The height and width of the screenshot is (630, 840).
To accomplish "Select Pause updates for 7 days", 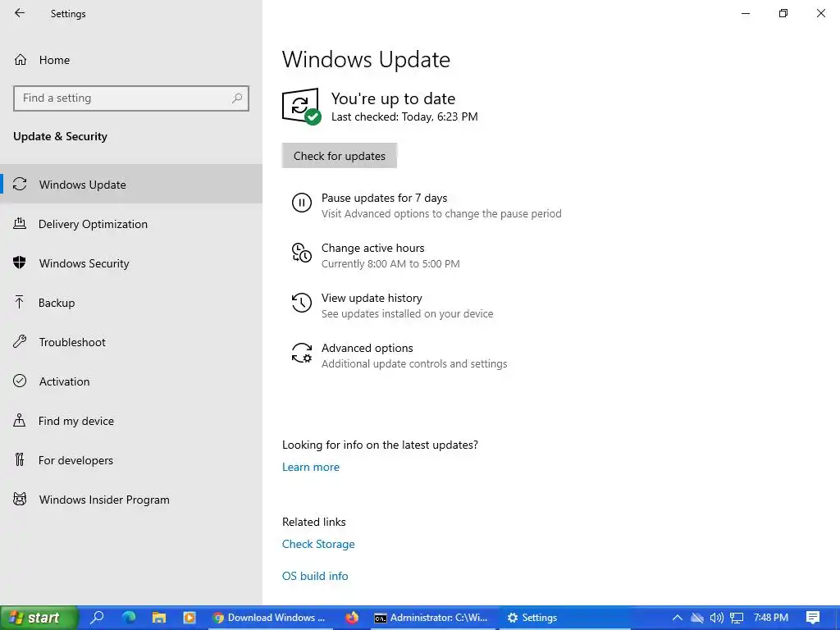I will point(427,206).
